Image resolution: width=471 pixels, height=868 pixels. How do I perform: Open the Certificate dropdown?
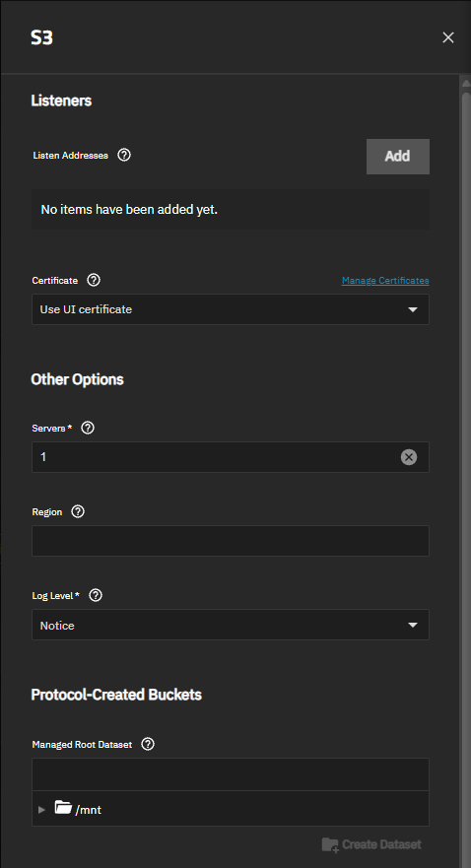[231, 309]
